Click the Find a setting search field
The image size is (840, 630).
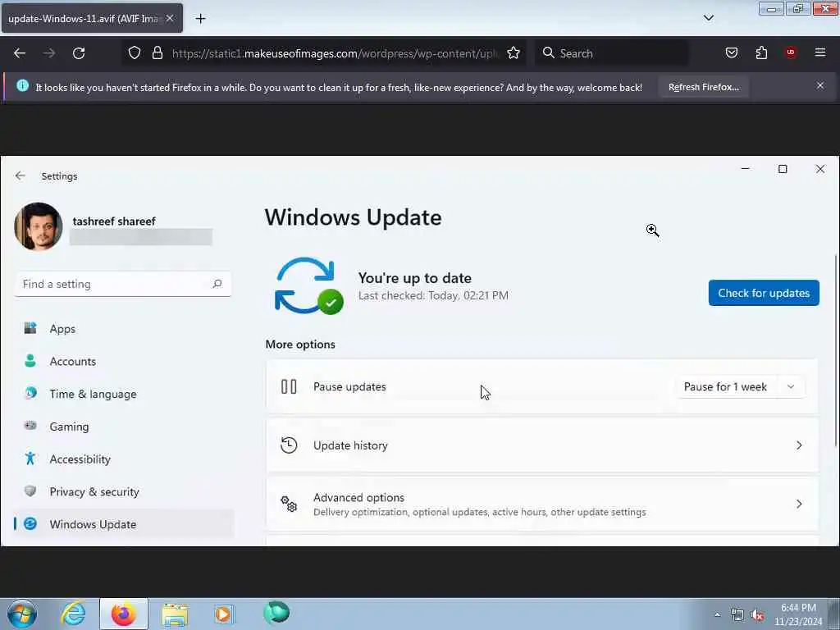coord(123,285)
